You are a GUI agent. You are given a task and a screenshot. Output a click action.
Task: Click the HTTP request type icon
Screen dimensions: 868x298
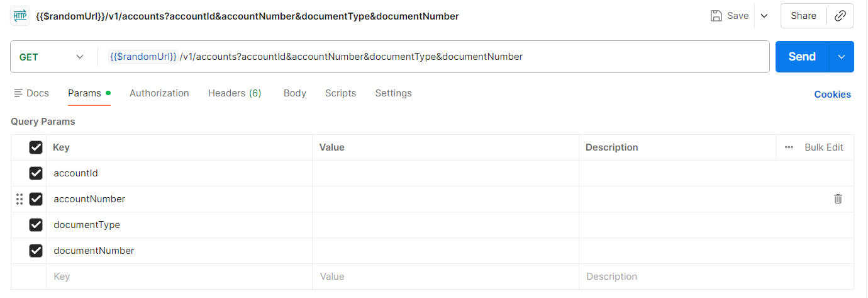coord(20,16)
